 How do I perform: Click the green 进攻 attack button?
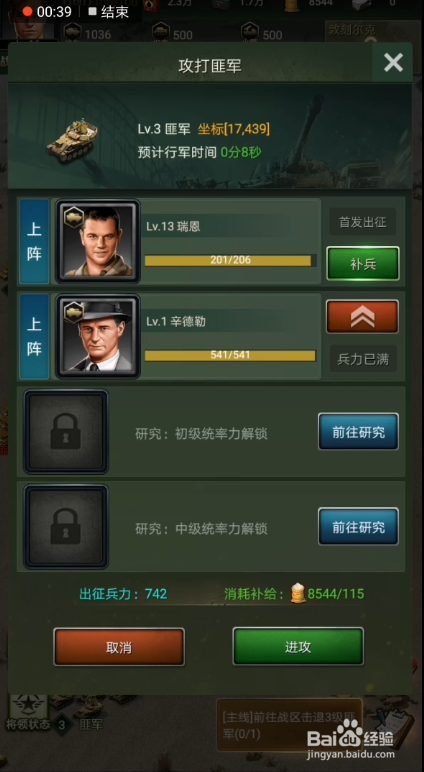[298, 646]
